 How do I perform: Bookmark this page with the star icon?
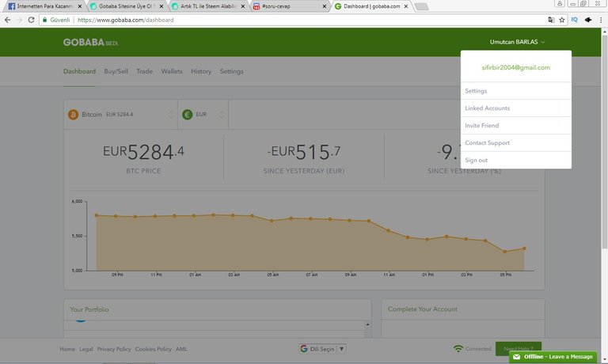[561, 20]
